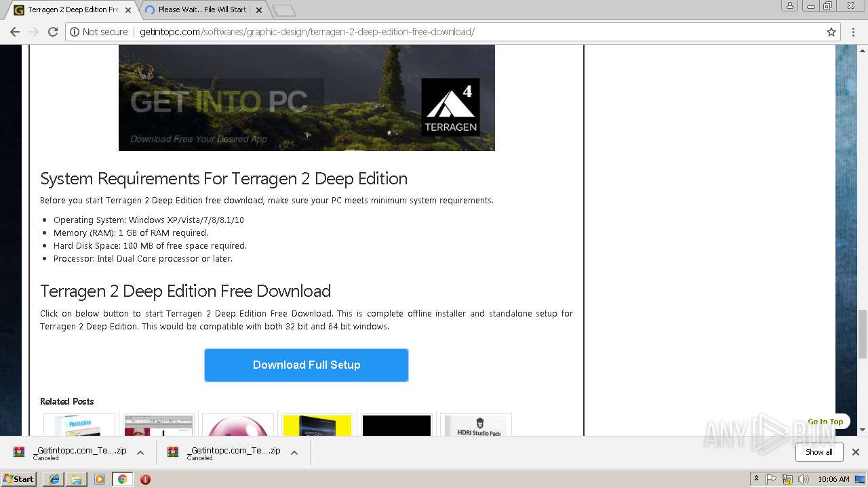Click the Terragen 4 banner image
Image resolution: width=868 pixels, height=488 pixels.
307,98
